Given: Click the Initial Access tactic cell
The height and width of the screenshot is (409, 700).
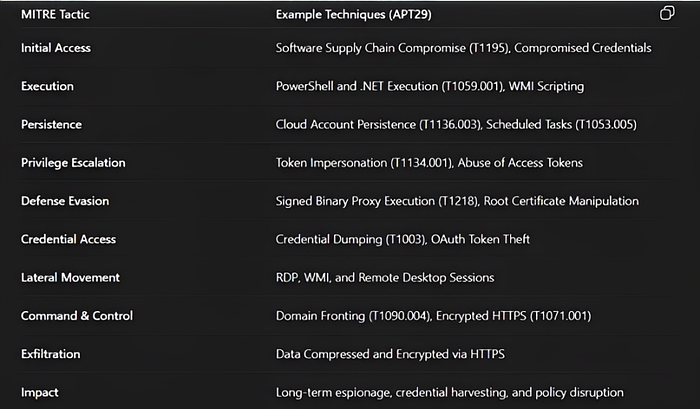Looking at the screenshot, I should coord(56,48).
